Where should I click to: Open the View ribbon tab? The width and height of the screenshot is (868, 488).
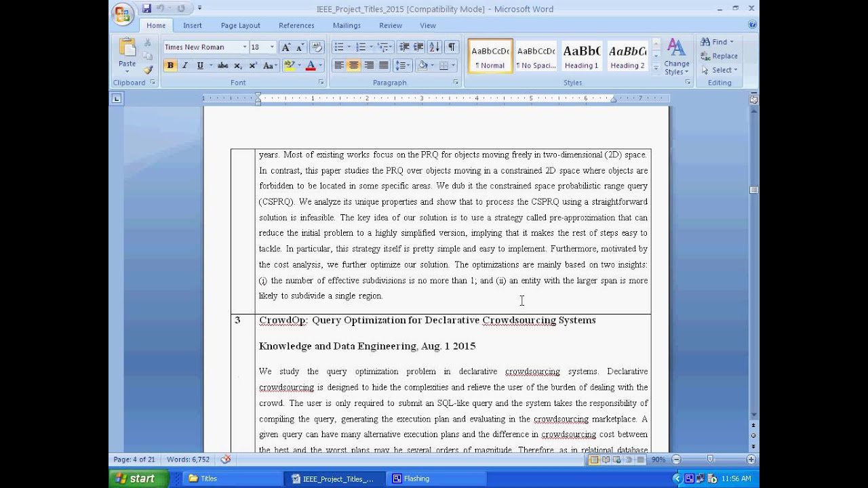pos(428,25)
